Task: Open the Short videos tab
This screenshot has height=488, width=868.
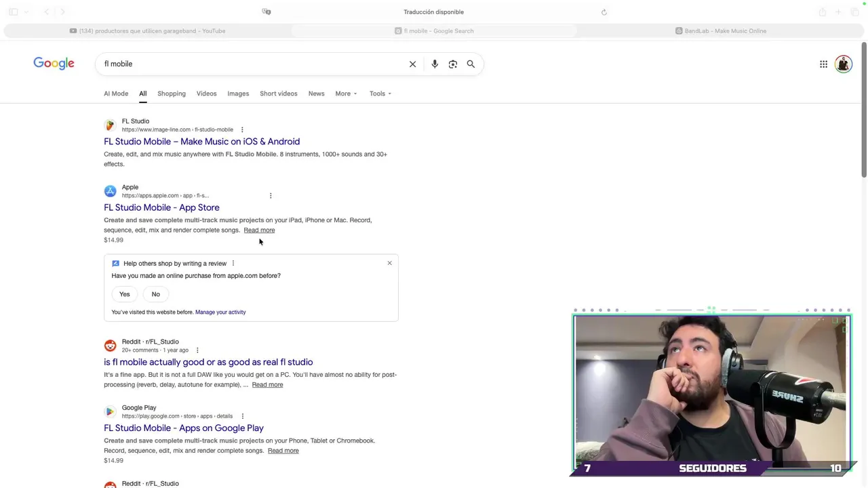Action: point(279,94)
